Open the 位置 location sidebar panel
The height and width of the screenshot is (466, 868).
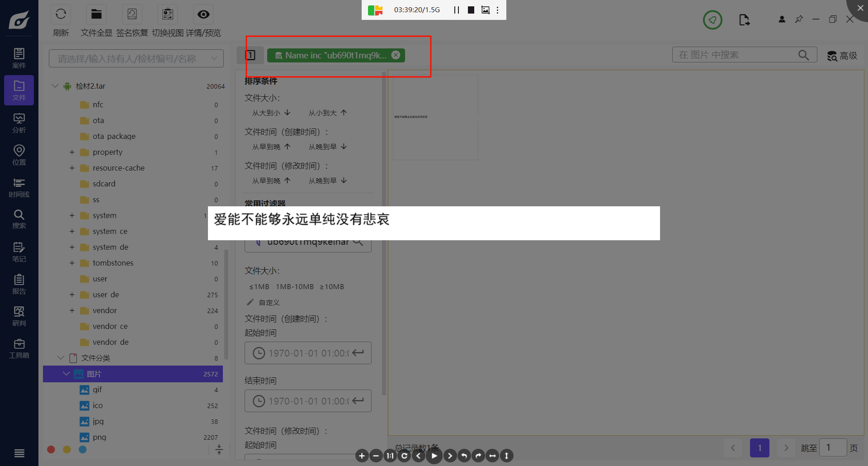pos(19,155)
